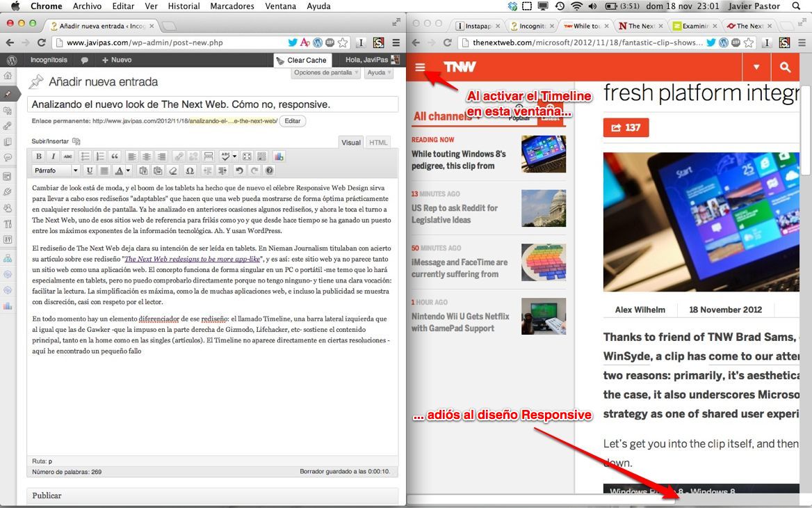Open the Media section in WordPress sidebar
Screen dimensions: 812x508
pyautogui.click(x=8, y=111)
